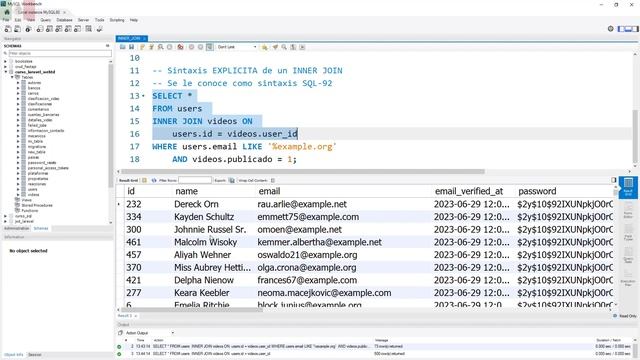Screen dimensions: 640x360
Task: Open the Query Stats side button
Action: click(628, 256)
